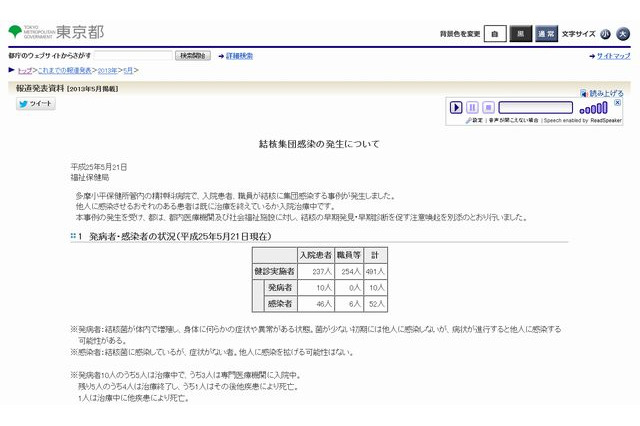Screen dimensions: 640x426
Task: Click the table cell showing 6人
Action: [349, 304]
